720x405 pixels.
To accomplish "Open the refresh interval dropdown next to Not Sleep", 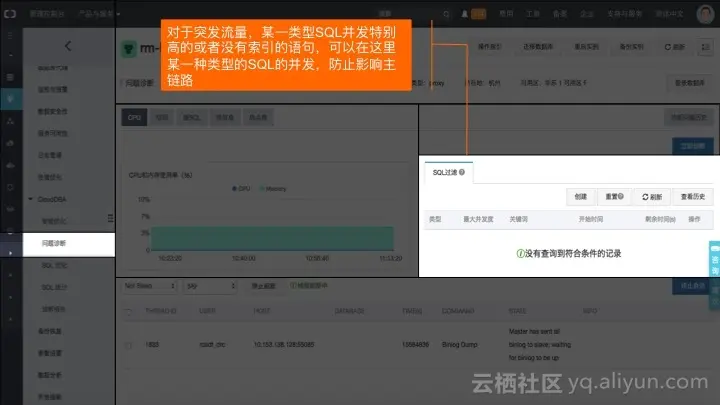I will coord(210,286).
